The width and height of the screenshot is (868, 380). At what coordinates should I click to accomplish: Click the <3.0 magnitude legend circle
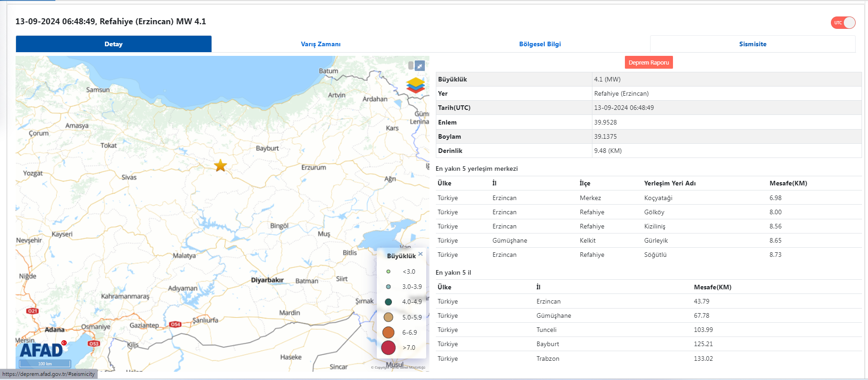tap(388, 271)
